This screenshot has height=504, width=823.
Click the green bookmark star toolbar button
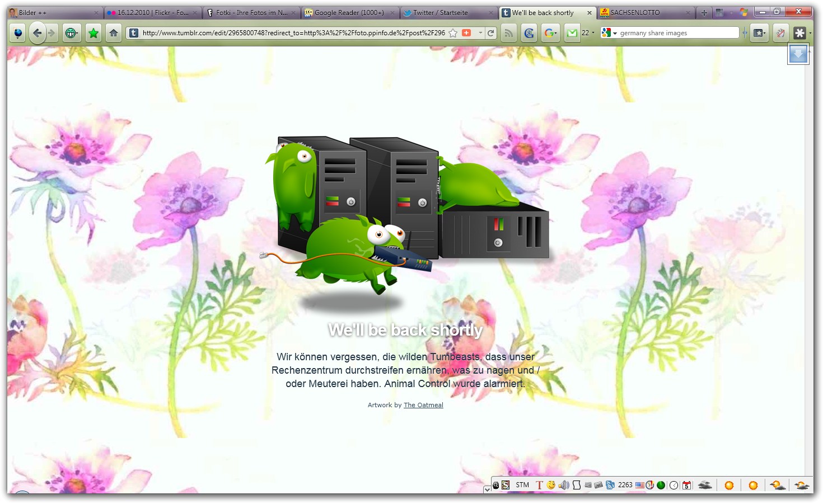[x=93, y=33]
